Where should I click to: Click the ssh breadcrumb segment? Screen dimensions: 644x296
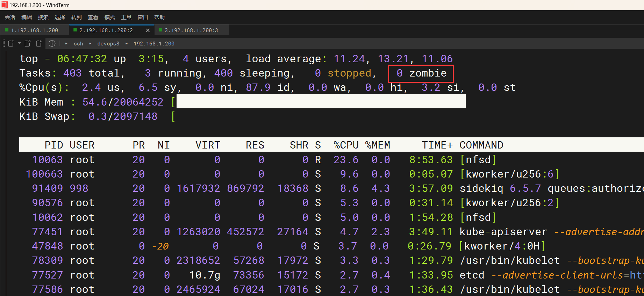click(x=79, y=44)
